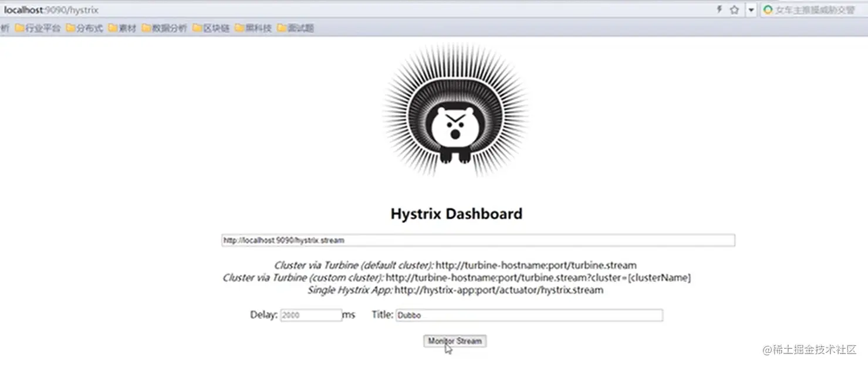Click the Monitor Stream button
This screenshot has width=868, height=367.
(x=455, y=341)
